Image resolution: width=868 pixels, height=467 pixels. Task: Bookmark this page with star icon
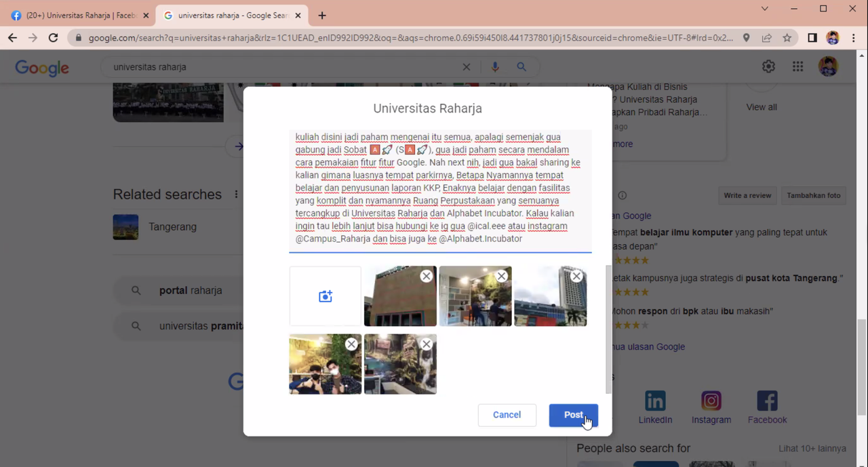click(787, 38)
